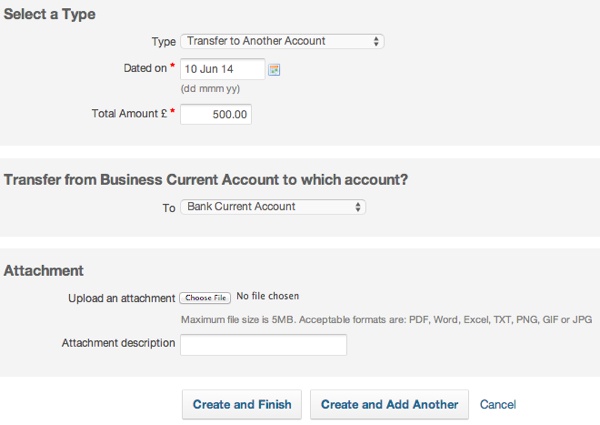Open the calendar date picker icon
The height and width of the screenshot is (425, 600).
(x=274, y=69)
